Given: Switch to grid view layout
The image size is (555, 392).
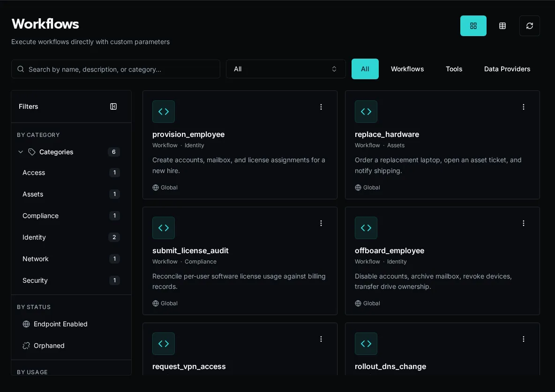Looking at the screenshot, I should coord(473,26).
